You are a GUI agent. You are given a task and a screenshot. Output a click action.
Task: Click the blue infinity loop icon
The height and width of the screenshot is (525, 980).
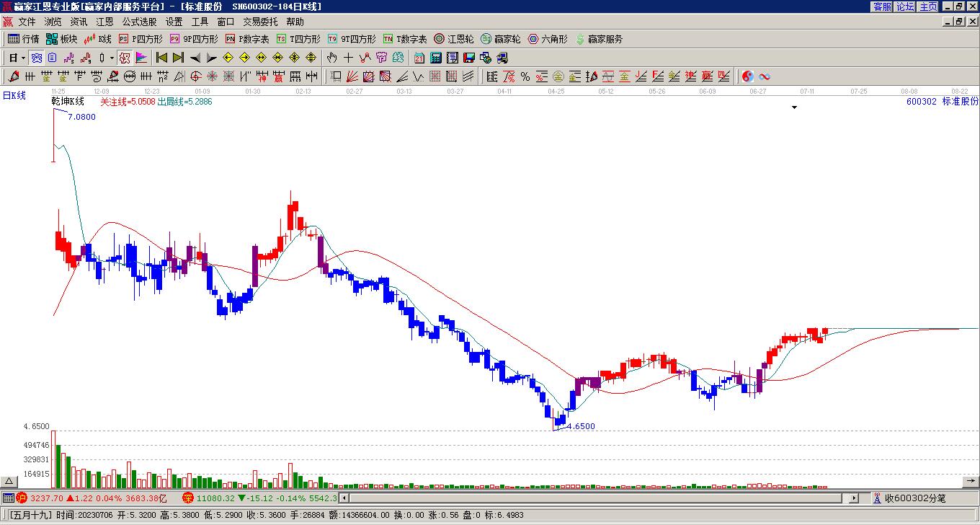click(x=765, y=76)
